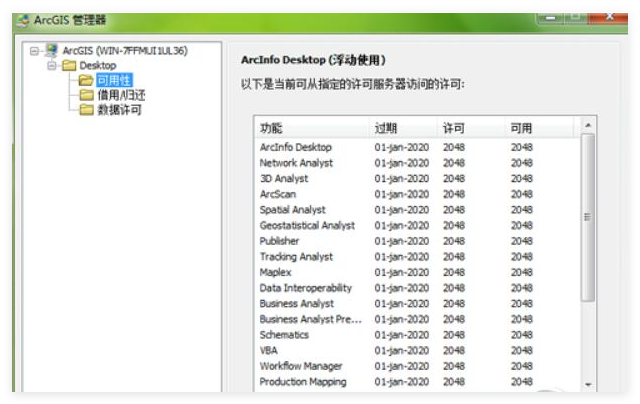Select the Geostatistical Analyst row
The image size is (640, 404).
coord(416,225)
